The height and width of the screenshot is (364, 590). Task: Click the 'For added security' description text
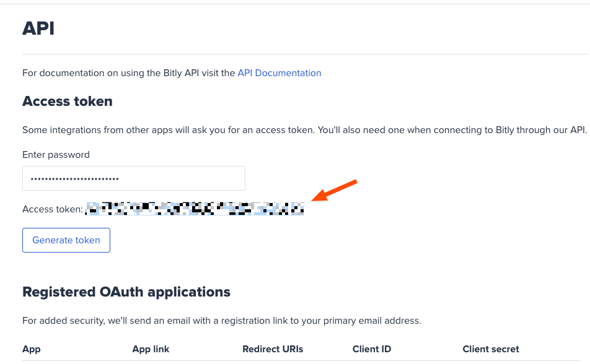[x=222, y=321]
